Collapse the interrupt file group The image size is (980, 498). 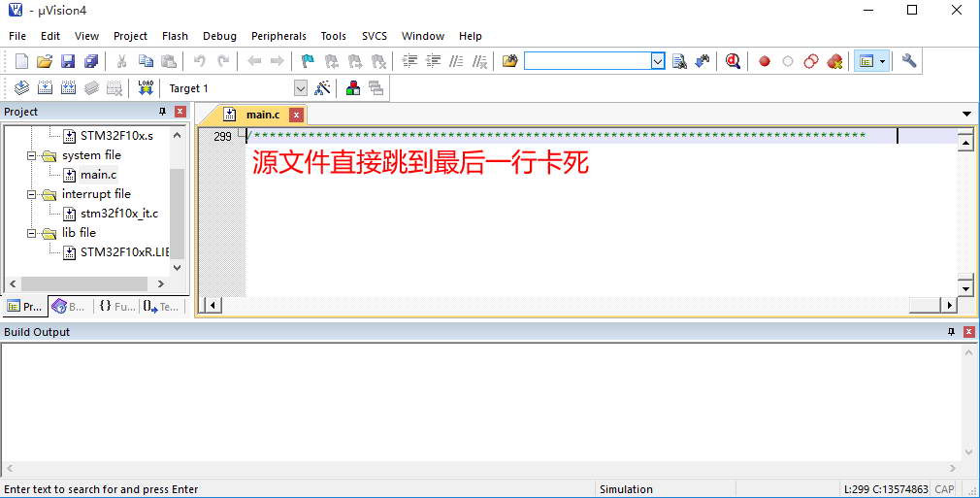pyautogui.click(x=32, y=194)
